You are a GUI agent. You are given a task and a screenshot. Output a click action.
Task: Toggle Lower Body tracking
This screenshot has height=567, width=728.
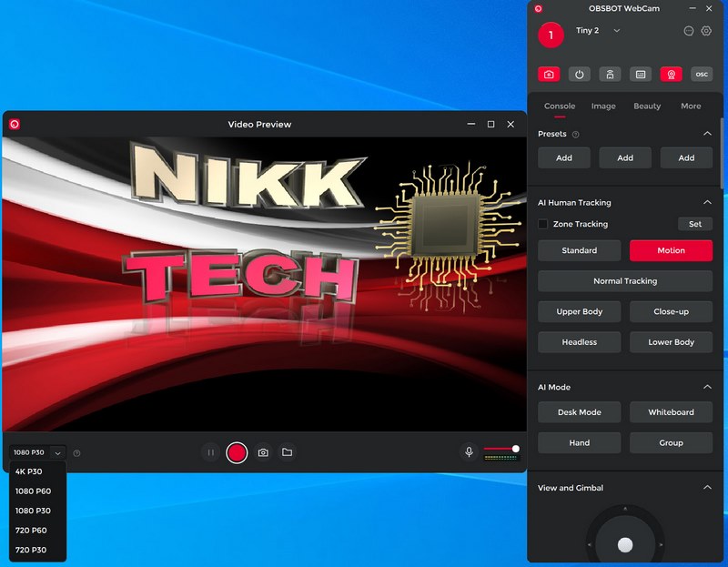pos(671,342)
